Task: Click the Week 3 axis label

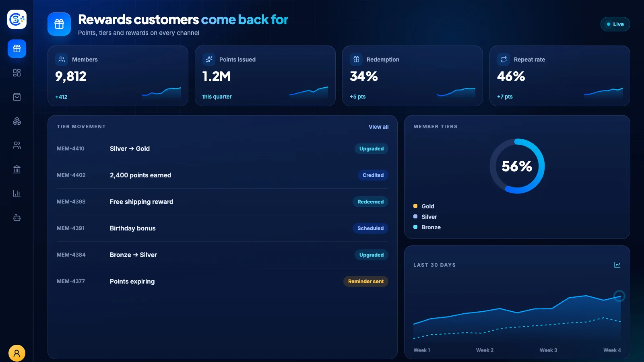Action: (x=549, y=350)
